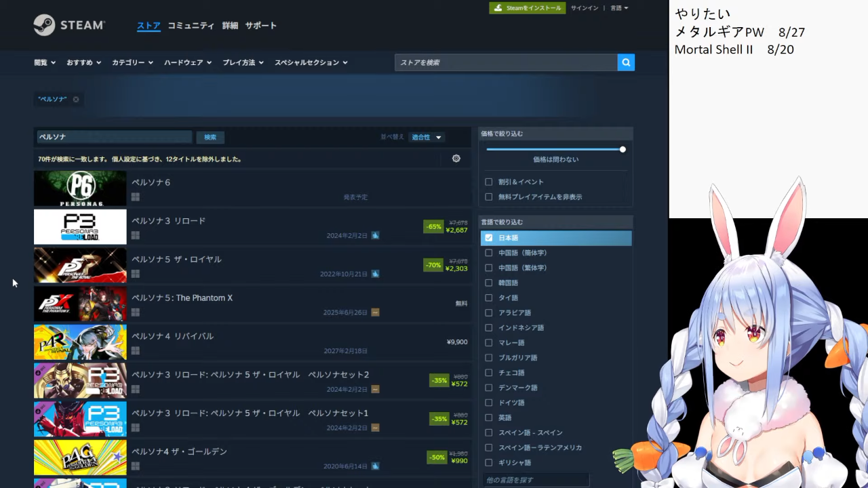868x488 pixels.
Task: Click the price filter slider track
Action: coord(555,149)
